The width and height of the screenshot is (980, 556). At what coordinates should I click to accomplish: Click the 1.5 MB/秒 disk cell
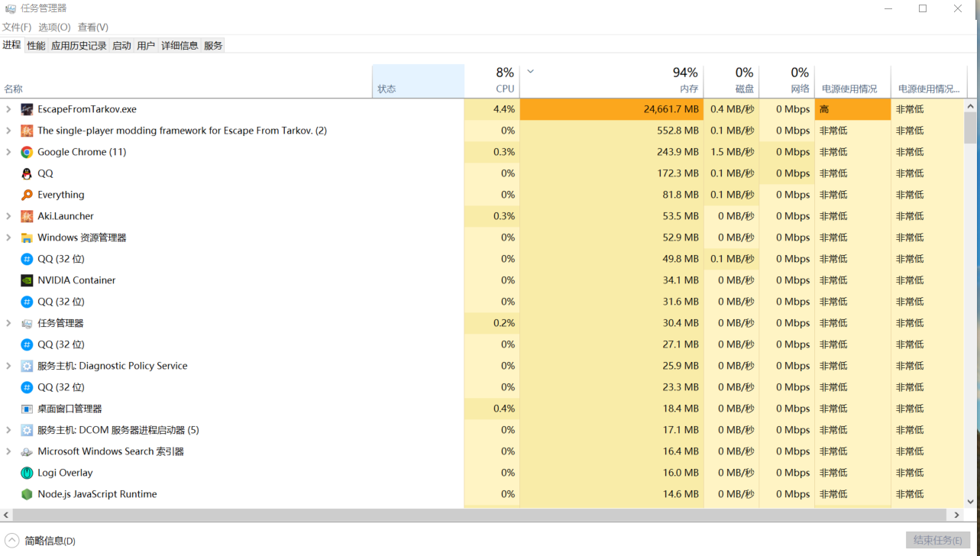tap(732, 152)
